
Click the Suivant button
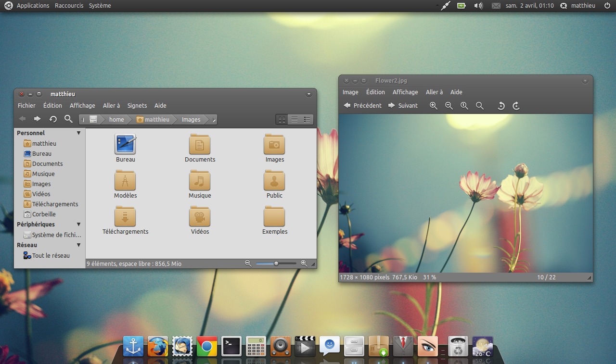tap(403, 105)
